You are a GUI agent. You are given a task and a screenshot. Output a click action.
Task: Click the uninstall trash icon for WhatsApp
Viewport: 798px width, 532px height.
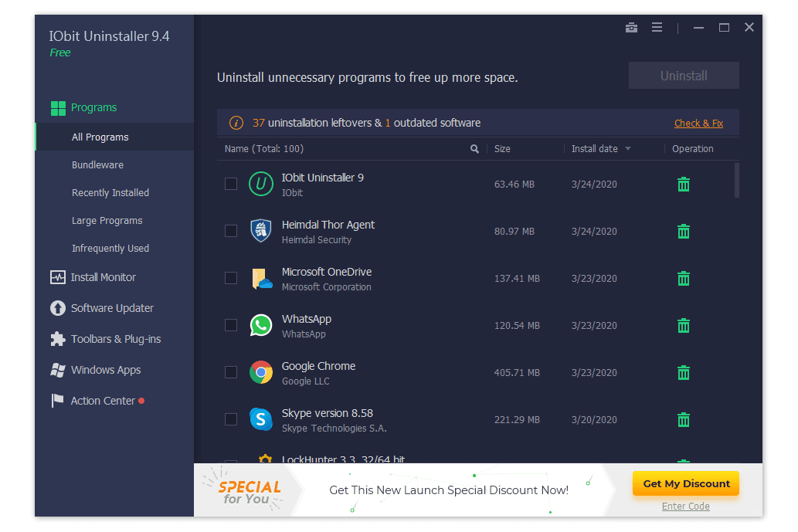684,326
